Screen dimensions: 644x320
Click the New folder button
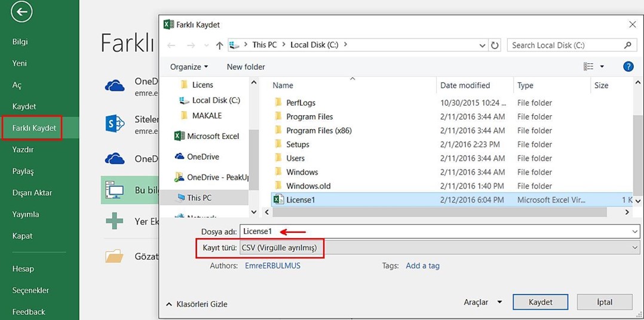[x=246, y=67]
